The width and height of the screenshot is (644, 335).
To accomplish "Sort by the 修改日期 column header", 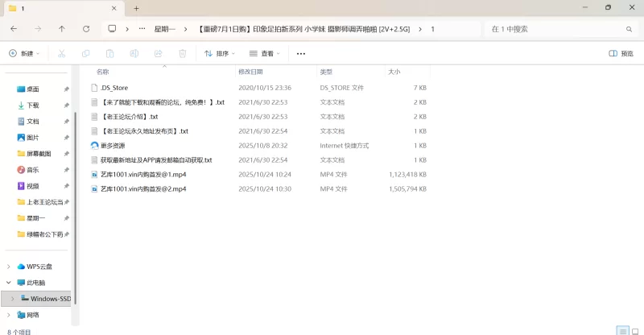I will click(254, 72).
